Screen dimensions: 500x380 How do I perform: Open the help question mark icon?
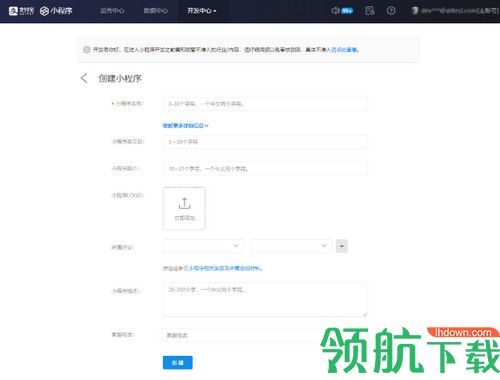coord(391,11)
